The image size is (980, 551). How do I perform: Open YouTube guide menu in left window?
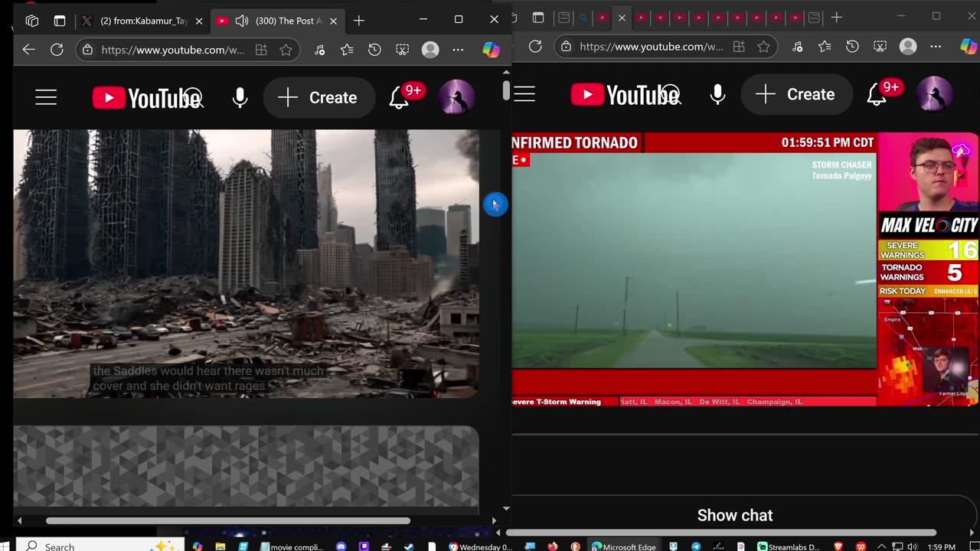(46, 97)
